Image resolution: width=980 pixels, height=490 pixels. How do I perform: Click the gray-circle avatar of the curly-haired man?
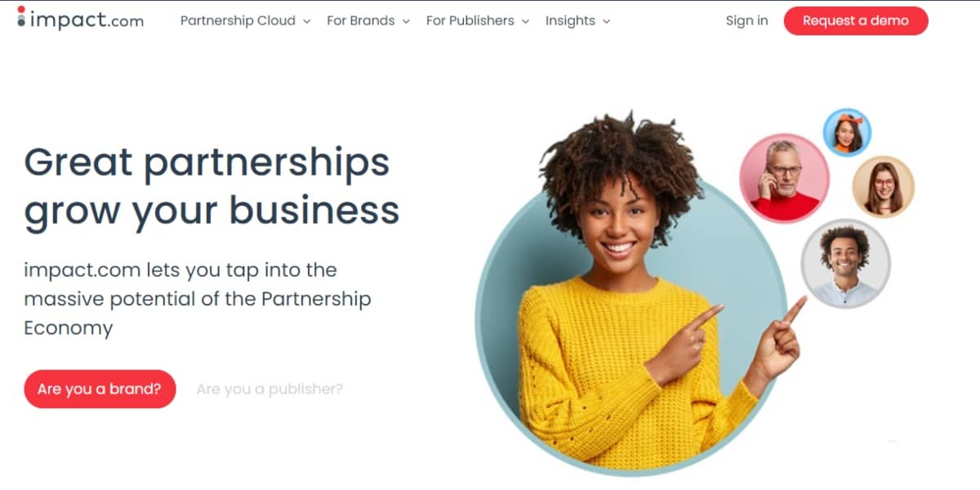pyautogui.click(x=845, y=263)
